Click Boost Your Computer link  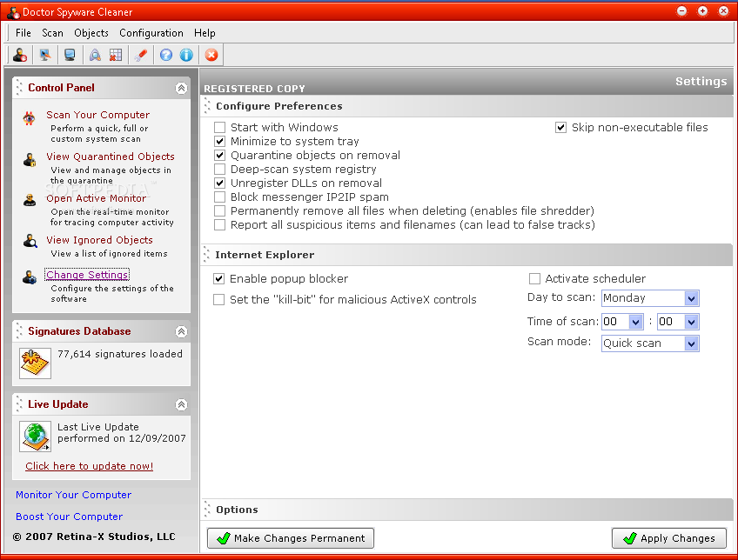70,517
